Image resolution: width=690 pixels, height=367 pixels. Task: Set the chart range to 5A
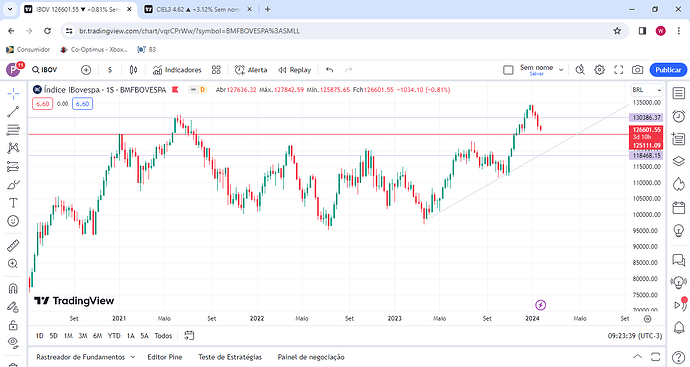[x=144, y=336]
